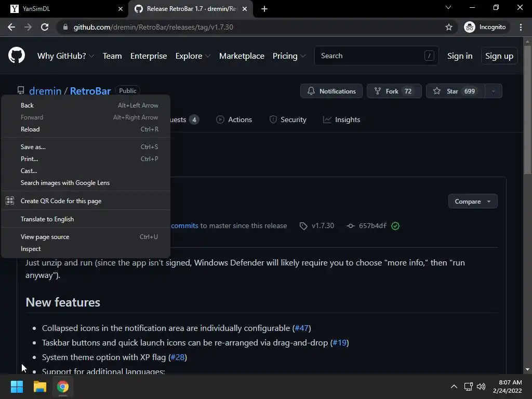Open the Compare dropdown

tap(473, 202)
